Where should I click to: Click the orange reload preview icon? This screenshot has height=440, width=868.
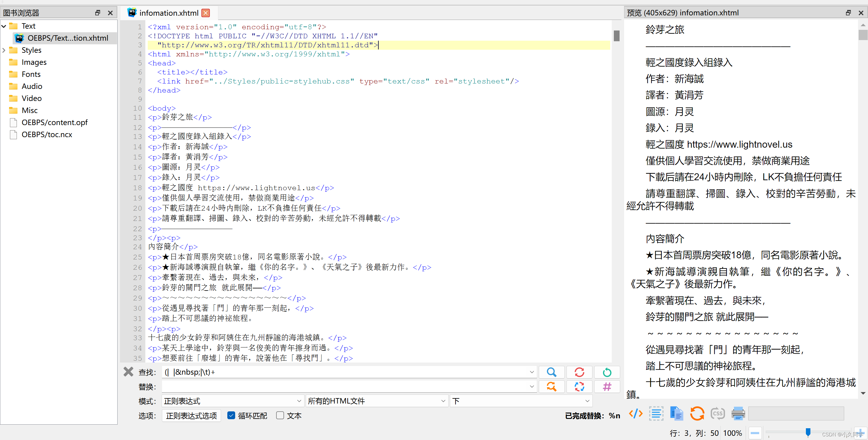tap(697, 413)
